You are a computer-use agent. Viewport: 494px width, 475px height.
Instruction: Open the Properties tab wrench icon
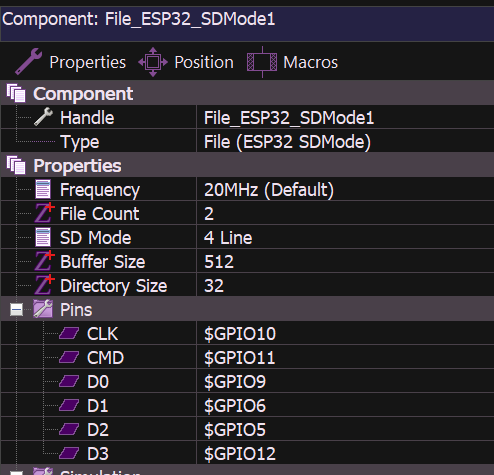pyautogui.click(x=29, y=62)
